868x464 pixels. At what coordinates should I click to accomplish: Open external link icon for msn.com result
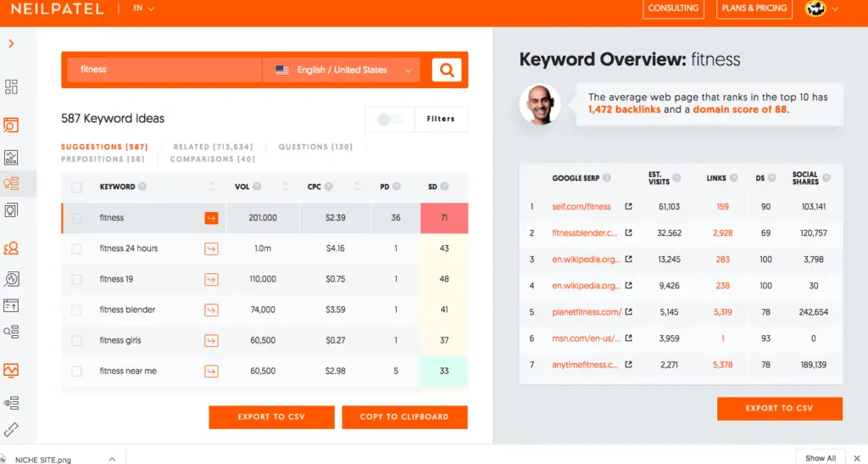tap(628, 338)
